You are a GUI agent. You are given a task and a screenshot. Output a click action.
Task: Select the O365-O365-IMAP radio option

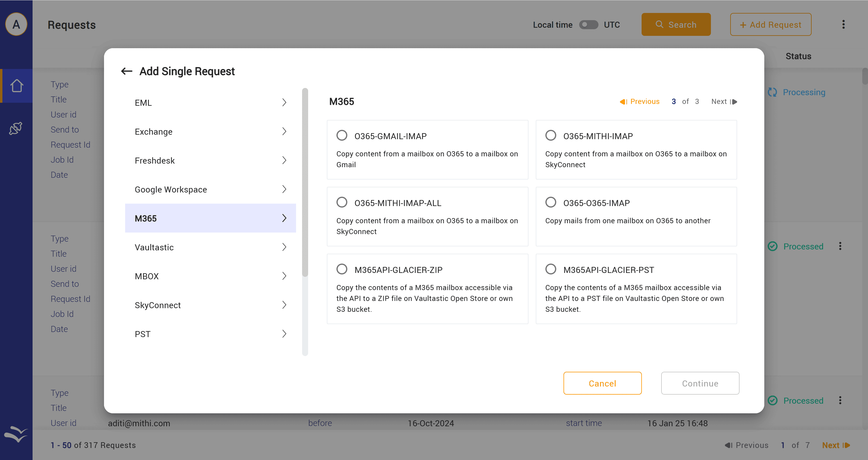click(551, 202)
